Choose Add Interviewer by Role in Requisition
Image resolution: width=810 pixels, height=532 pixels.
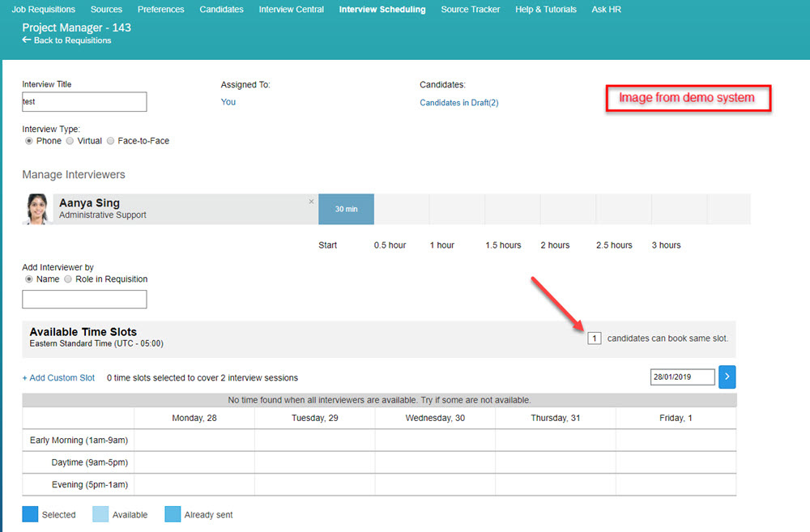(68, 279)
